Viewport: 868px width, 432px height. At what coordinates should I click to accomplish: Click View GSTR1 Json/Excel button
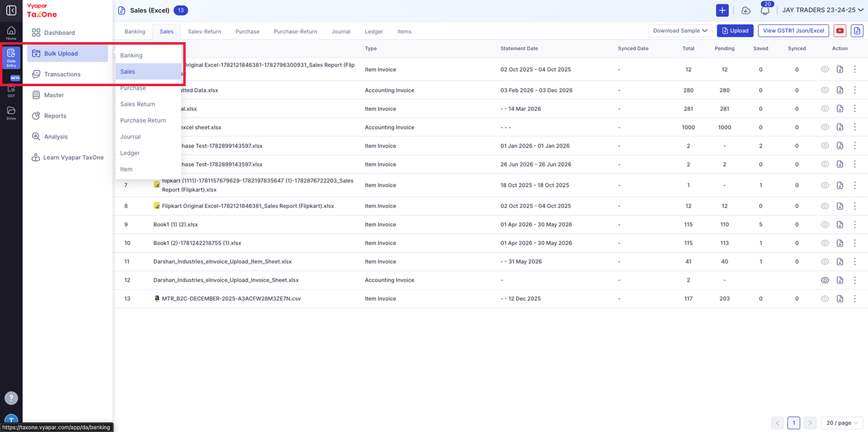(x=793, y=31)
